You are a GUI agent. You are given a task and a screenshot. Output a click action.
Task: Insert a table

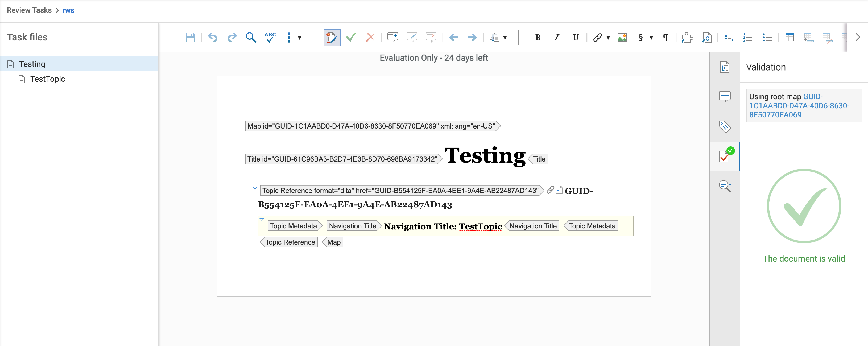coord(790,38)
